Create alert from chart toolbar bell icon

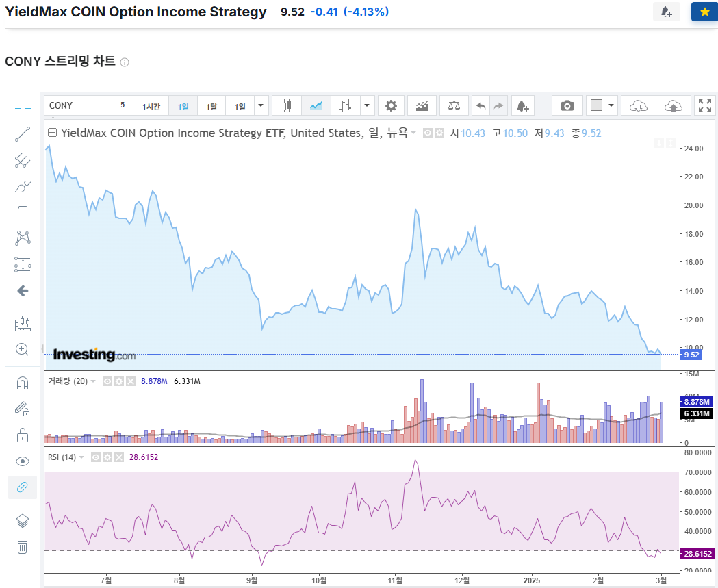pyautogui.click(x=523, y=106)
